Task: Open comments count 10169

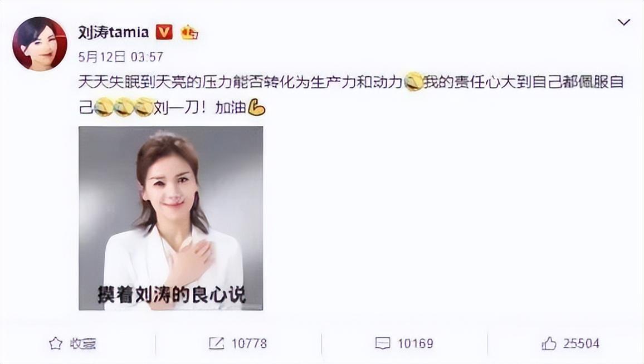Action: pos(416,343)
